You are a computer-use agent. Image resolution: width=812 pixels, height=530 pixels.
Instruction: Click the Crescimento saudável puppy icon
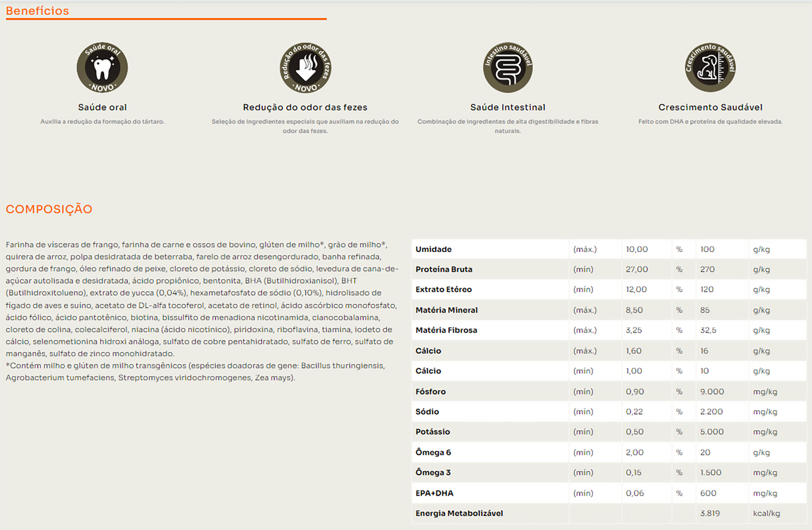click(710, 68)
